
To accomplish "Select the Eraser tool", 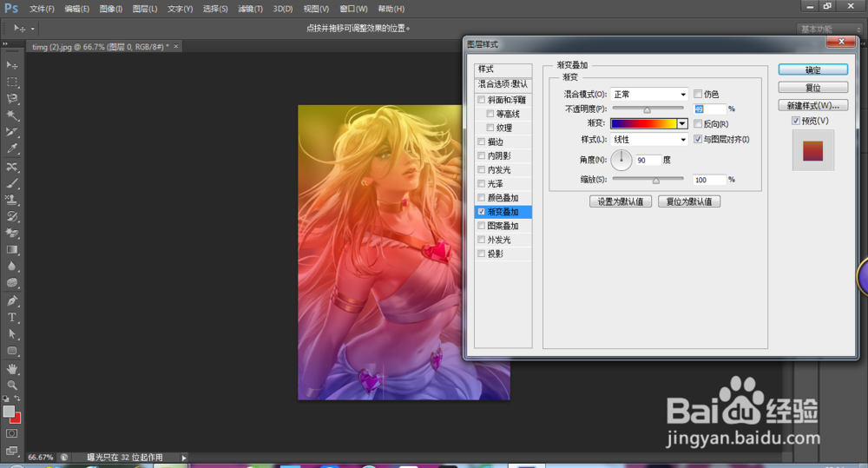I will coord(11,233).
